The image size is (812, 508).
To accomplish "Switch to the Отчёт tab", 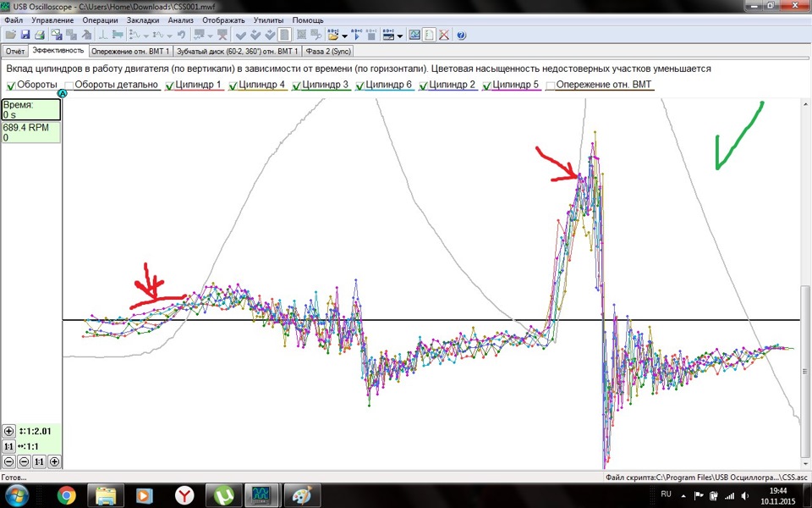I will point(15,51).
